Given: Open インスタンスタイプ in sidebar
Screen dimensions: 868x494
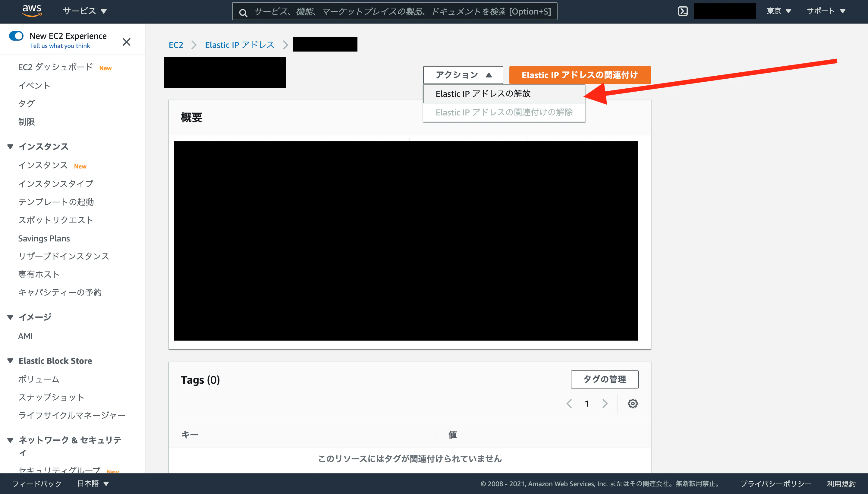Looking at the screenshot, I should click(56, 184).
